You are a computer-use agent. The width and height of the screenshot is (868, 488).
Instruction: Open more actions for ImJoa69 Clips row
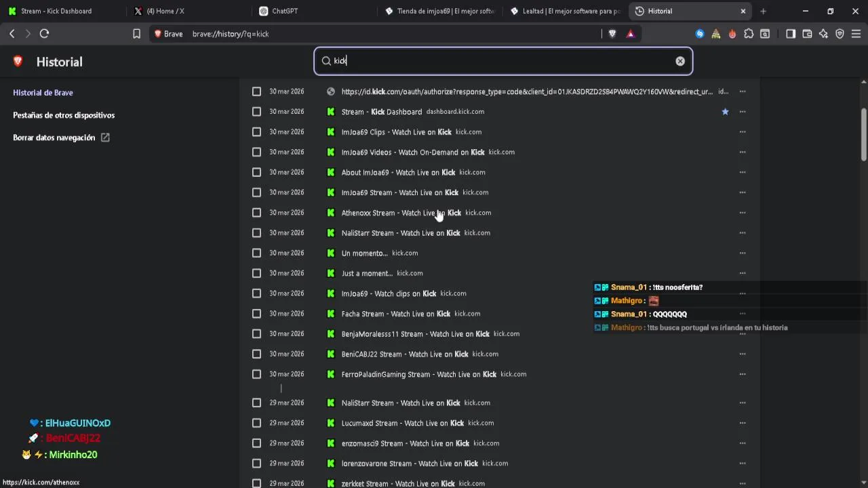pos(743,132)
